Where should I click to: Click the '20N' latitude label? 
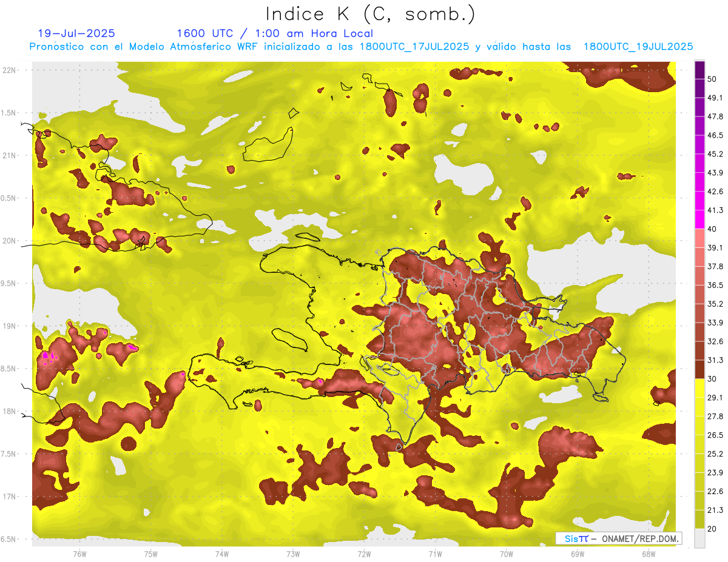click(x=10, y=241)
